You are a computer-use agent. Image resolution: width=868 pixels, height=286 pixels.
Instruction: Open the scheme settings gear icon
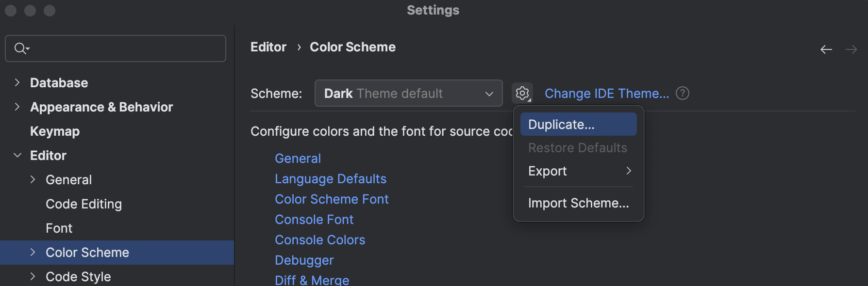(x=522, y=93)
